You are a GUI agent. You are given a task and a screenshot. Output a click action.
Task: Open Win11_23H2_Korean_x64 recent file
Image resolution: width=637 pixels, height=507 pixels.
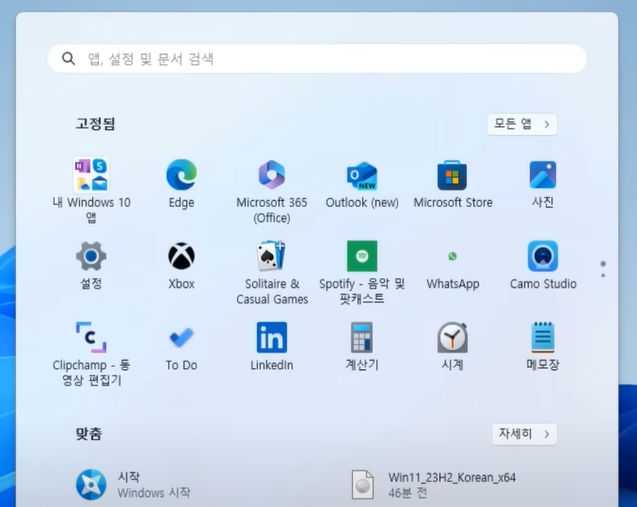pyautogui.click(x=434, y=484)
